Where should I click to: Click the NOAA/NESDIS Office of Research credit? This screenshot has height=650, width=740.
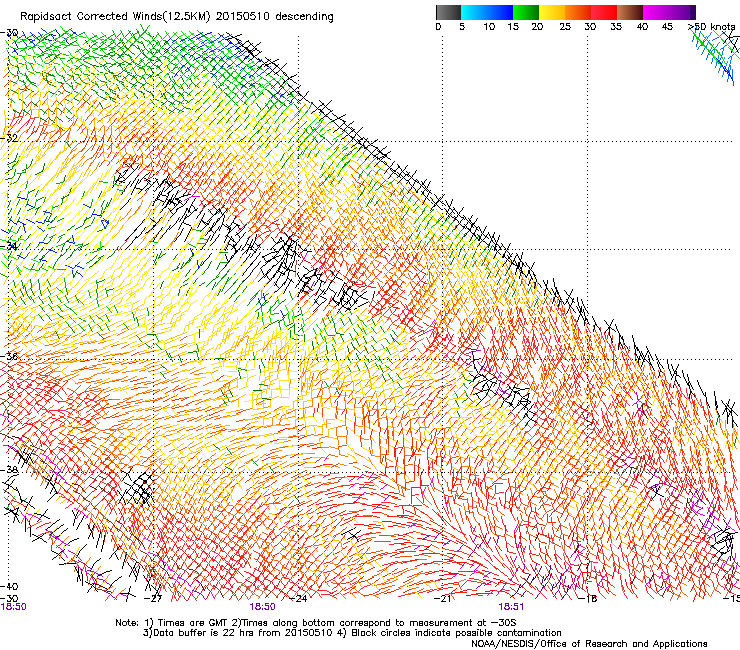click(589, 644)
